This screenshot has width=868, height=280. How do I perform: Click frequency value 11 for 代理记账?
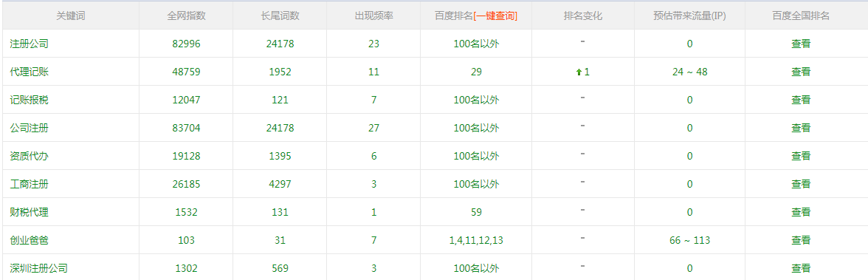[x=373, y=72]
